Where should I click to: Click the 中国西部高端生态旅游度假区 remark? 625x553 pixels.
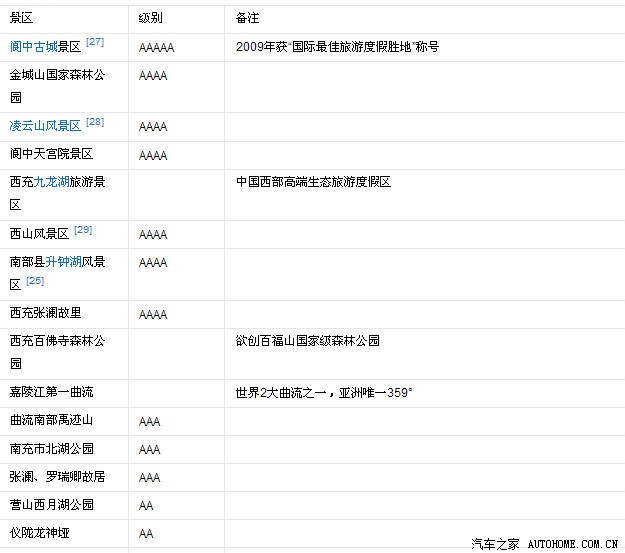[313, 182]
